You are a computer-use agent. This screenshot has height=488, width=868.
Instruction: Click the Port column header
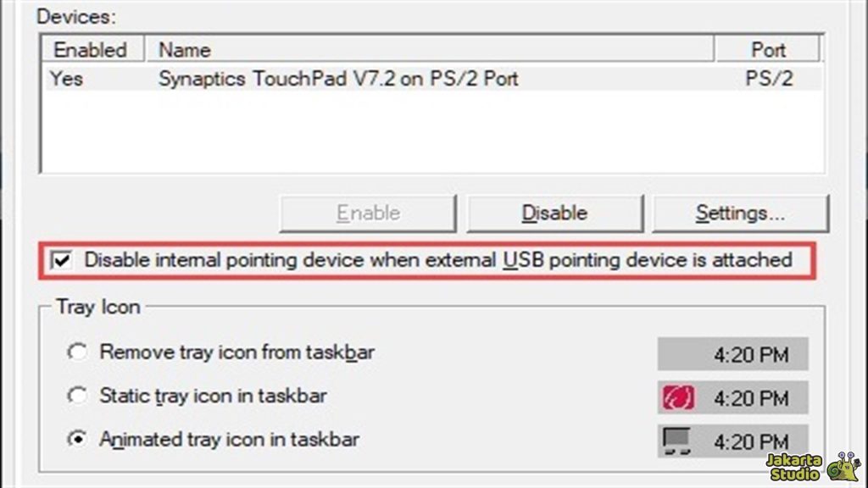(x=768, y=49)
